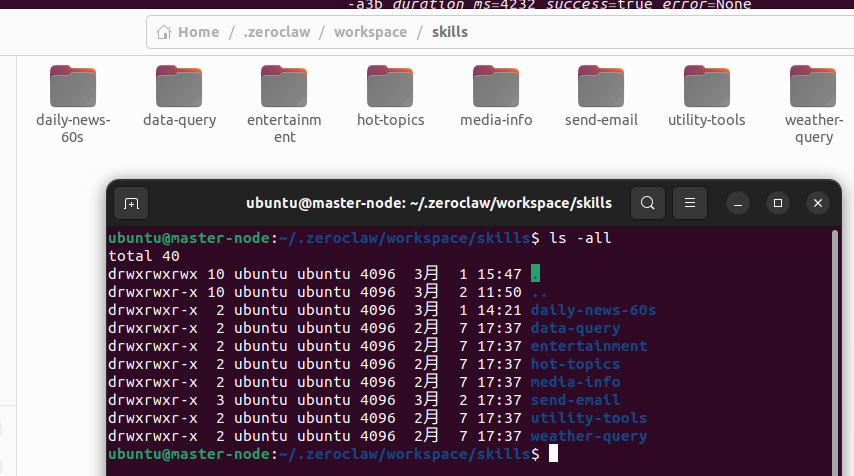The height and width of the screenshot is (476, 854).
Task: Click Home path bar label
Action: [198, 32]
